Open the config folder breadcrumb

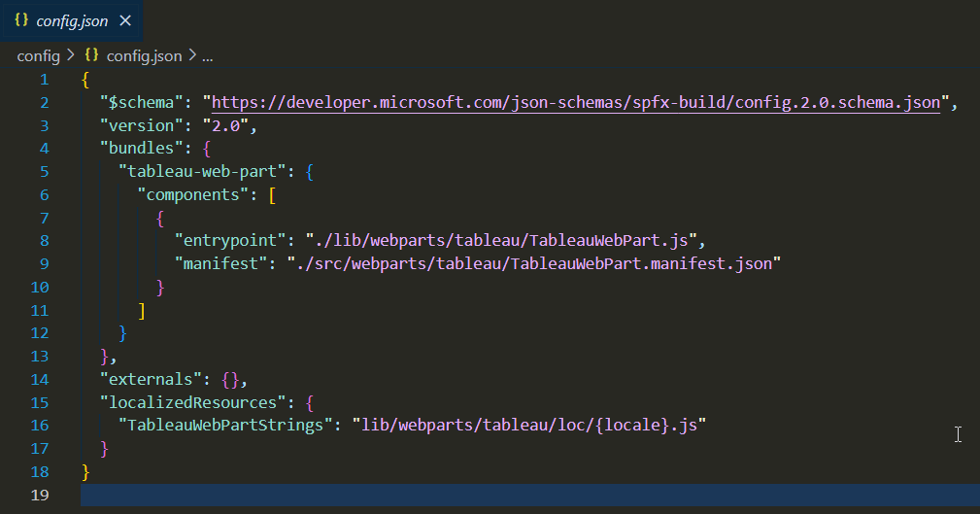[x=38, y=56]
